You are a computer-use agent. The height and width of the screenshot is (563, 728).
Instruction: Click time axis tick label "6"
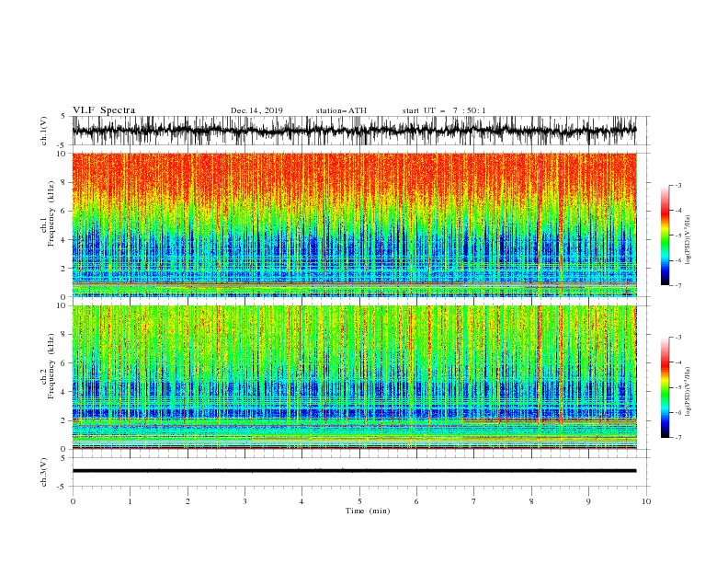(x=416, y=501)
